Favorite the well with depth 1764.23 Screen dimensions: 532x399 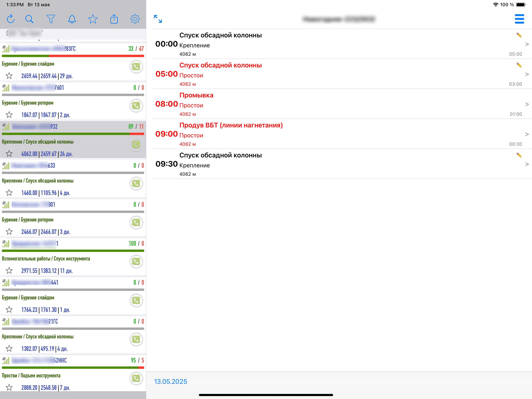[x=9, y=310]
